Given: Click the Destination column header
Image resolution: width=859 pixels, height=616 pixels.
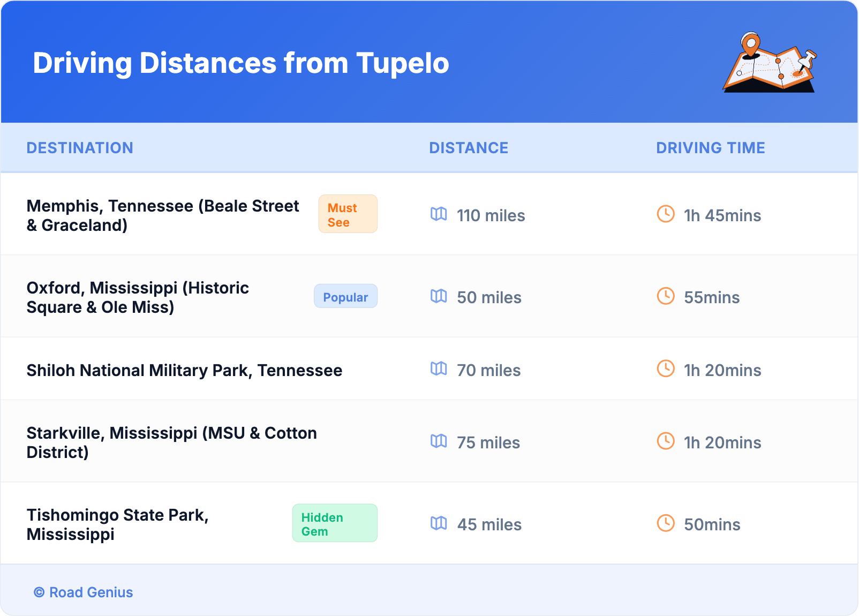Looking at the screenshot, I should click(80, 148).
